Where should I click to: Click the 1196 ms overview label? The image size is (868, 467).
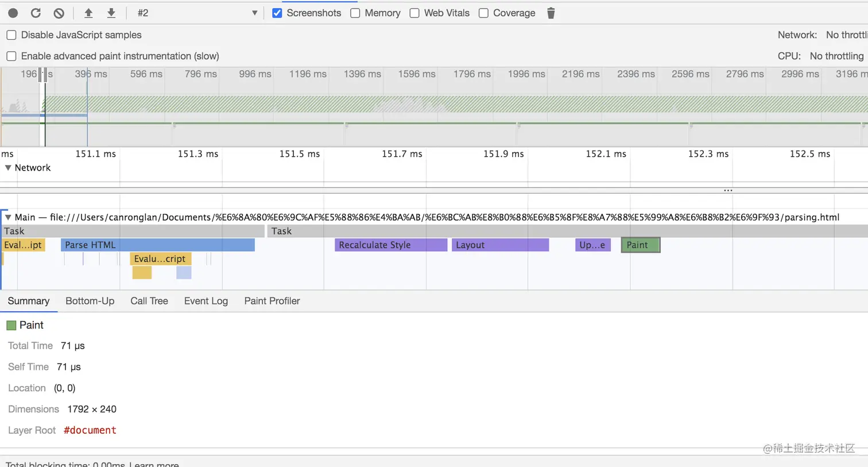(x=308, y=74)
